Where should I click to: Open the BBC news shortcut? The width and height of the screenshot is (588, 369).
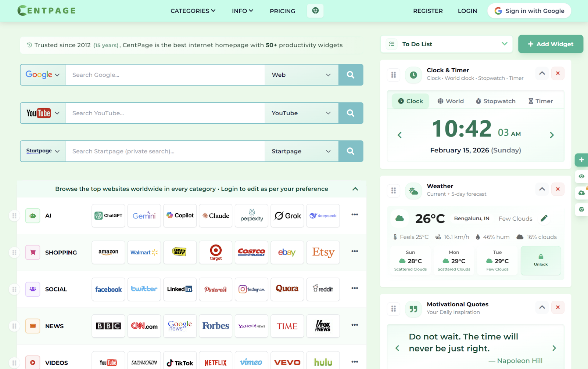[x=108, y=326]
